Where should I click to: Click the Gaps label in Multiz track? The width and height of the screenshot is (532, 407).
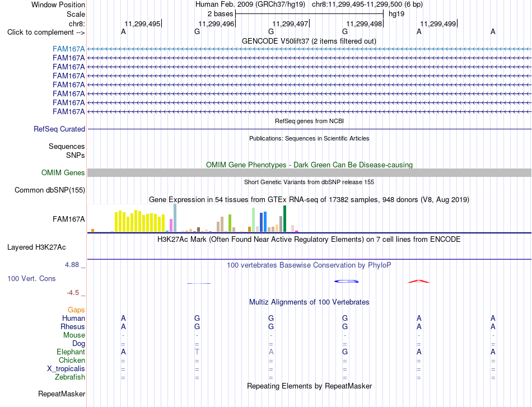[76, 310]
